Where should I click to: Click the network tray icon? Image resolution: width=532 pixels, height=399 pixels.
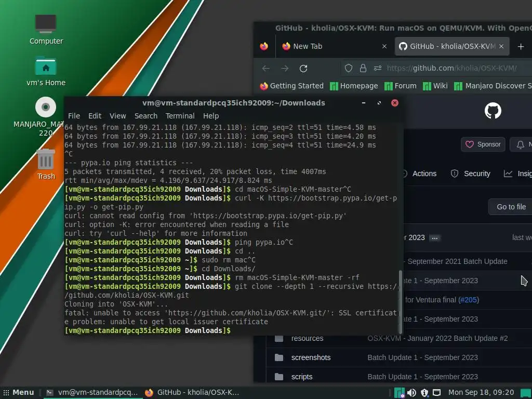pyautogui.click(x=436, y=393)
